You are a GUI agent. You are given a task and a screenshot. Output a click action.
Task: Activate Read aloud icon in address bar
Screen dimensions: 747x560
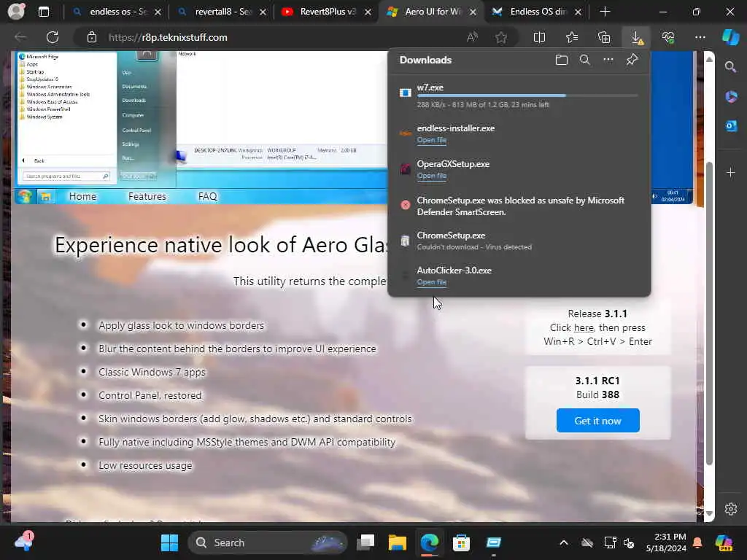[472, 37]
